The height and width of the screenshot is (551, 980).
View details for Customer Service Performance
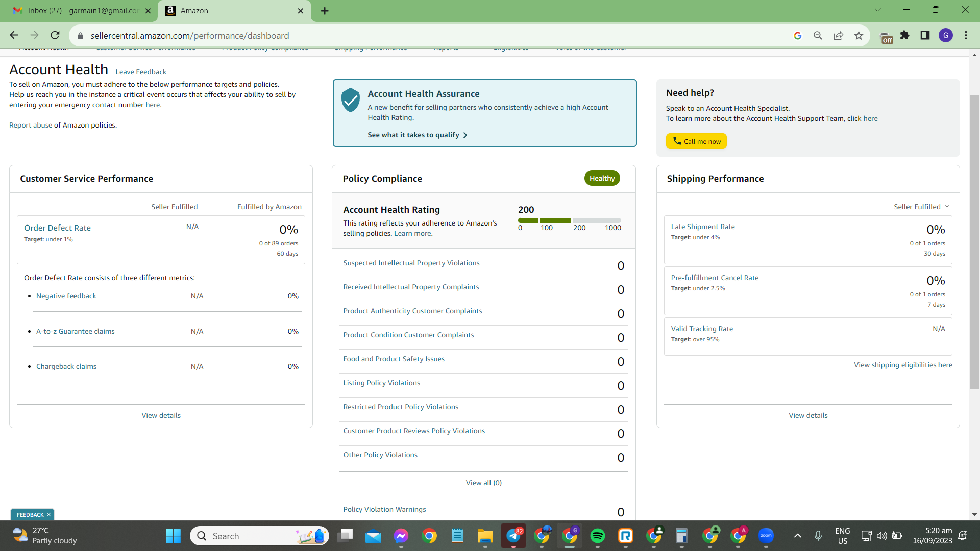point(161,415)
